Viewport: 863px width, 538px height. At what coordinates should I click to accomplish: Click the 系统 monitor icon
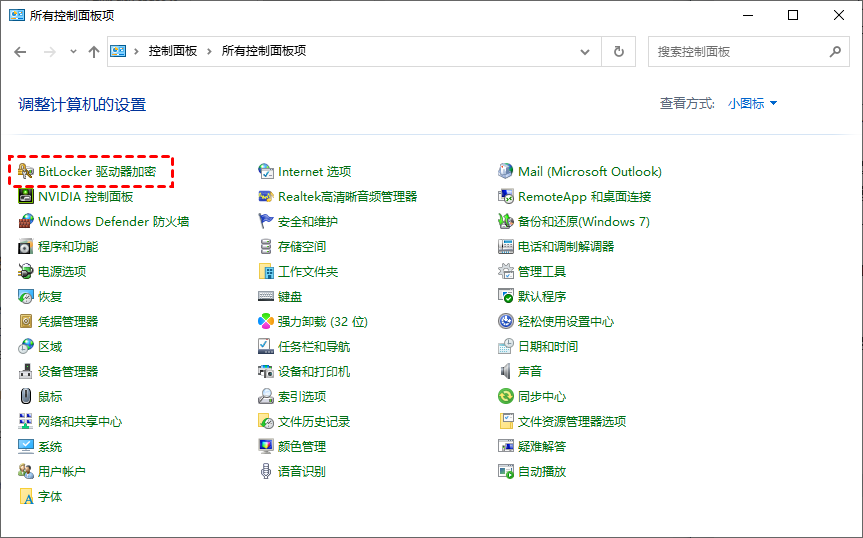pos(25,446)
